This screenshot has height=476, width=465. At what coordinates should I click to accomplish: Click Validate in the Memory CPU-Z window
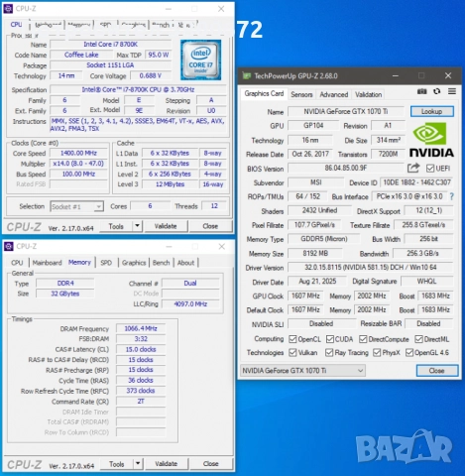pyautogui.click(x=167, y=464)
